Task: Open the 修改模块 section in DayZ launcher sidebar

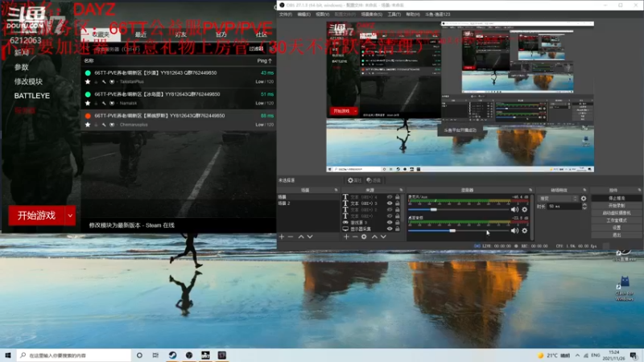Action: 28,81
